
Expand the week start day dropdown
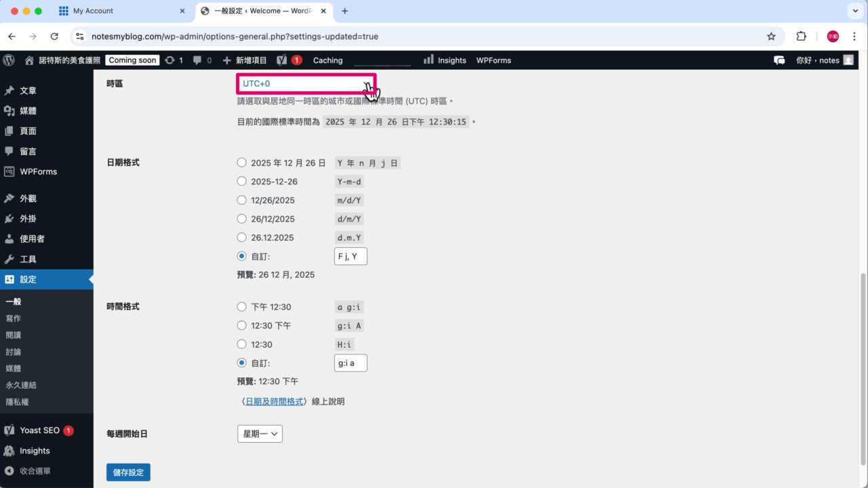pyautogui.click(x=260, y=434)
